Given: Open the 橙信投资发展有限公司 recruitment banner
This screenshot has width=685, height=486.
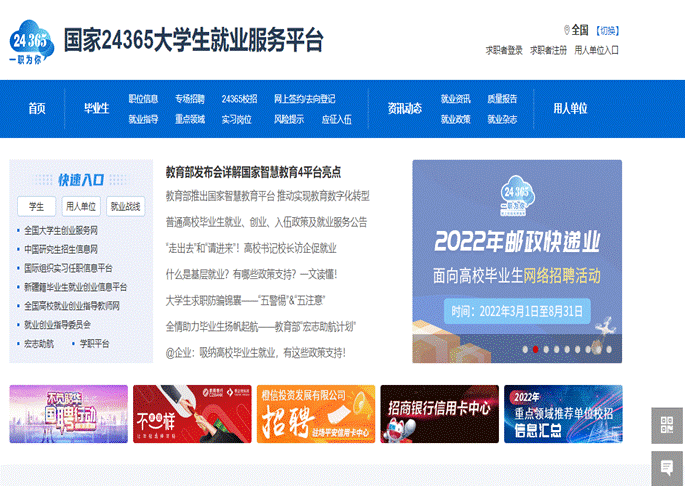Looking at the screenshot, I should tap(315, 413).
